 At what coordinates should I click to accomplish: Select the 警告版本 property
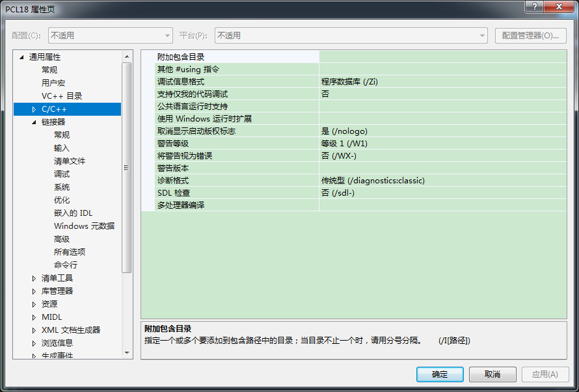coord(237,168)
